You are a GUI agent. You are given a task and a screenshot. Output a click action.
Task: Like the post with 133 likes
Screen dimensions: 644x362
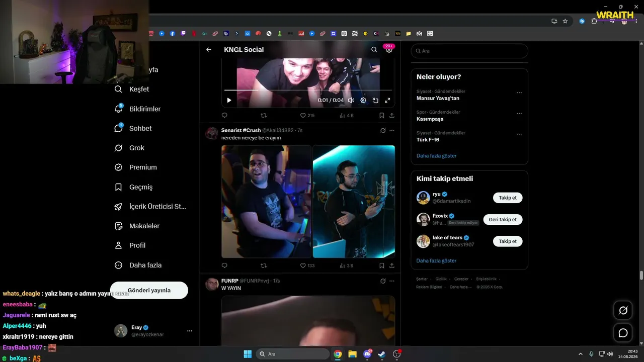tap(307, 265)
